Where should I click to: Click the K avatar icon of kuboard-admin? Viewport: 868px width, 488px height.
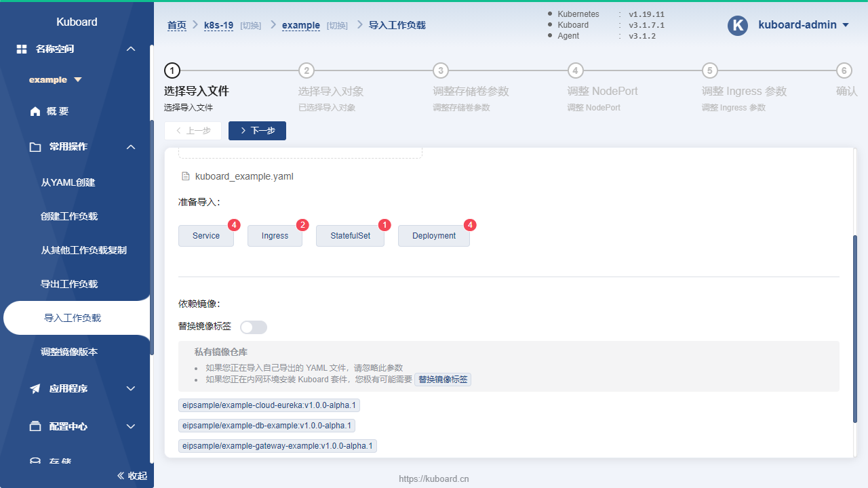click(738, 25)
